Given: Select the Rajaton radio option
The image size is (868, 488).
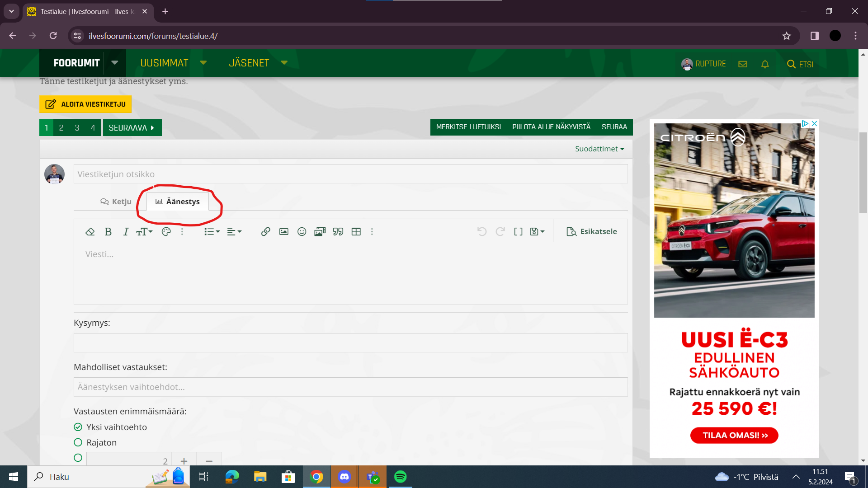Looking at the screenshot, I should point(78,442).
